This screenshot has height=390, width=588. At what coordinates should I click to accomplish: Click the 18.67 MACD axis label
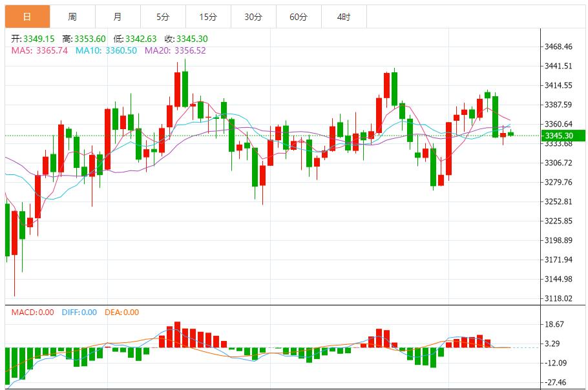[554, 324]
